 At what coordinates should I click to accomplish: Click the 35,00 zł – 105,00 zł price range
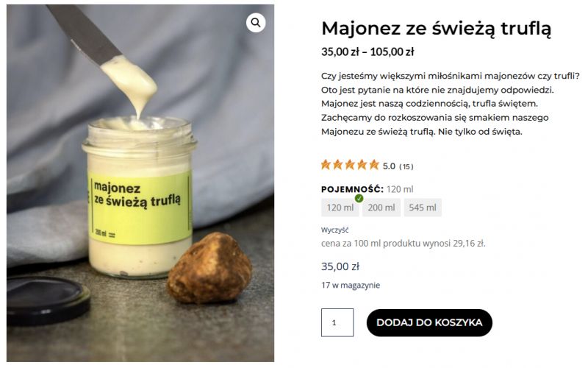(367, 52)
